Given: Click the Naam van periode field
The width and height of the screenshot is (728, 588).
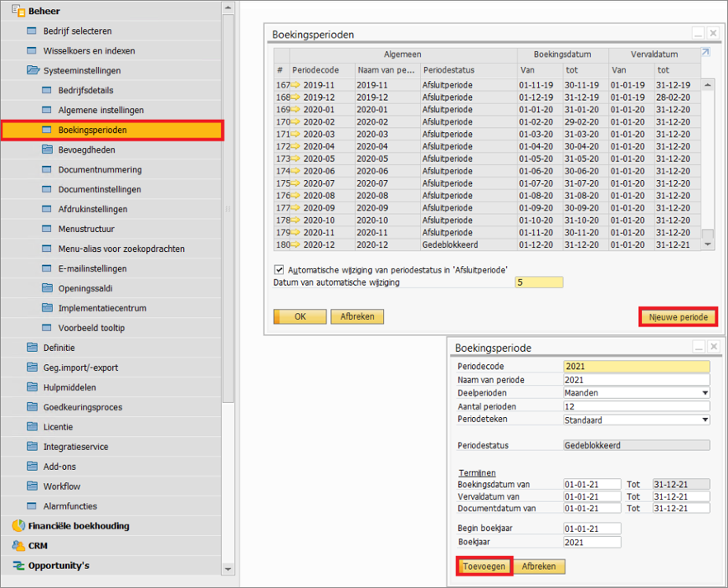Looking at the screenshot, I should [x=636, y=380].
